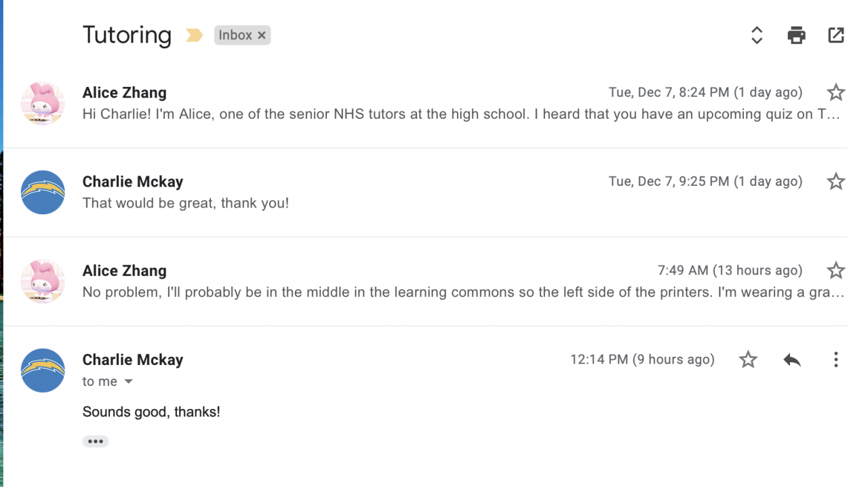Viewport: 868px width, 487px height.
Task: Expand Alice's message starting "Hi Charlie!"
Action: [x=461, y=114]
